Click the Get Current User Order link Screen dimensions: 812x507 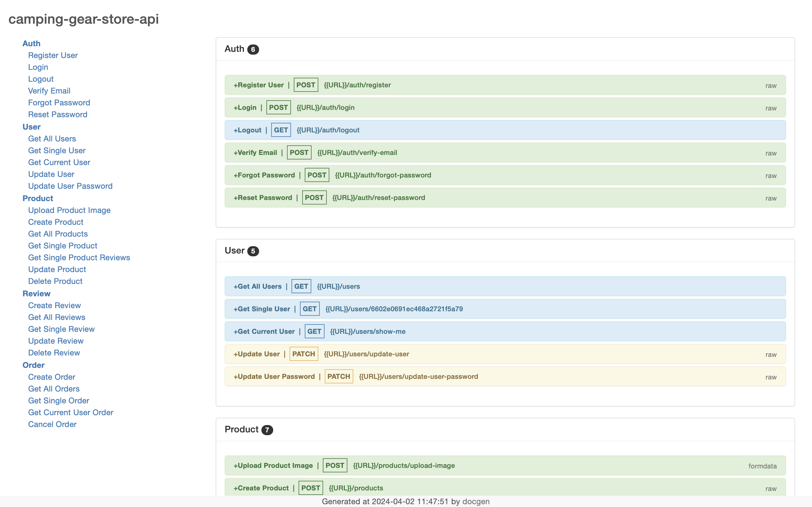[x=70, y=412]
